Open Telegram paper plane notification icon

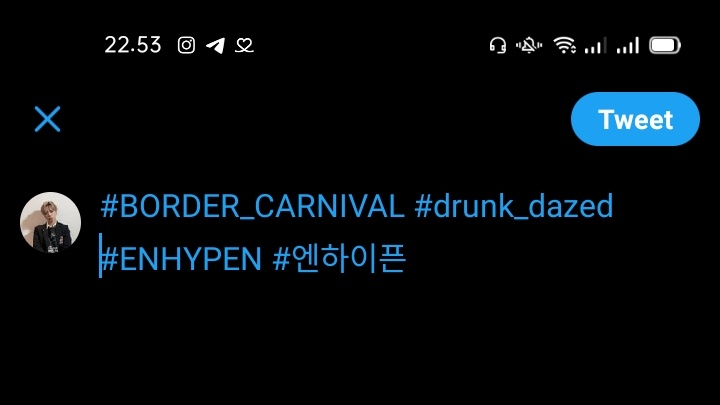[x=215, y=45]
